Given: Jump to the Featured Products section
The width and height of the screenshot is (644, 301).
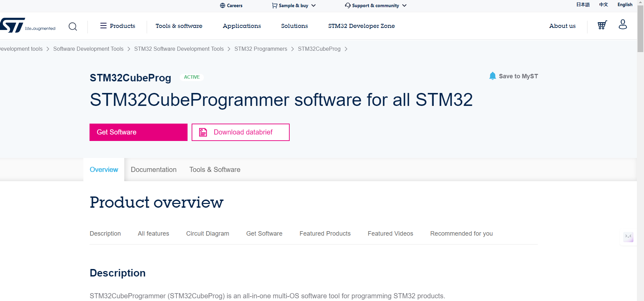Looking at the screenshot, I should click(325, 234).
